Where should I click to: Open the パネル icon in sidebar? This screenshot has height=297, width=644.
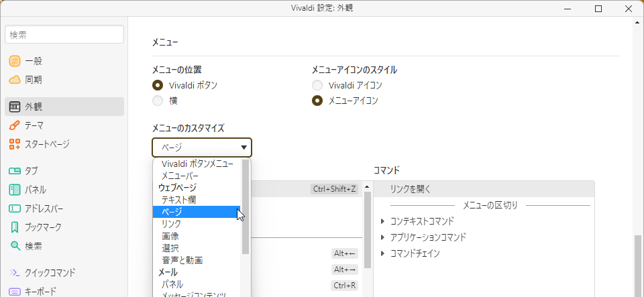point(15,190)
